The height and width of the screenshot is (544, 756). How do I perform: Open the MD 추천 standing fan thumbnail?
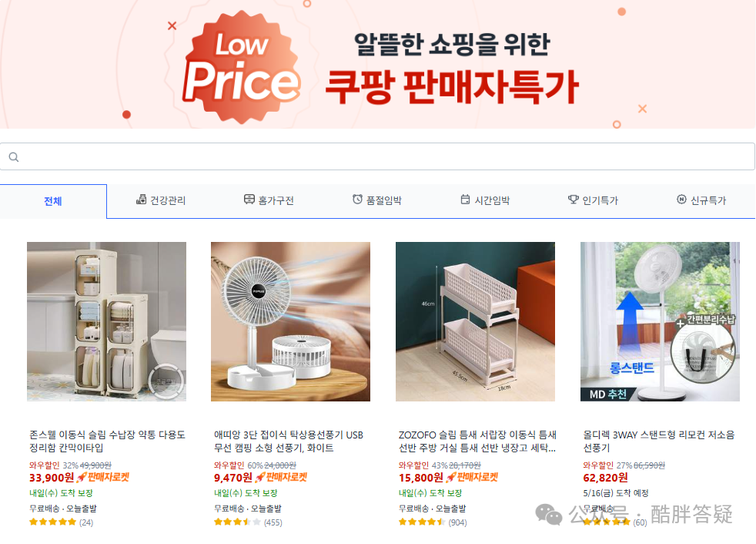[x=660, y=321]
